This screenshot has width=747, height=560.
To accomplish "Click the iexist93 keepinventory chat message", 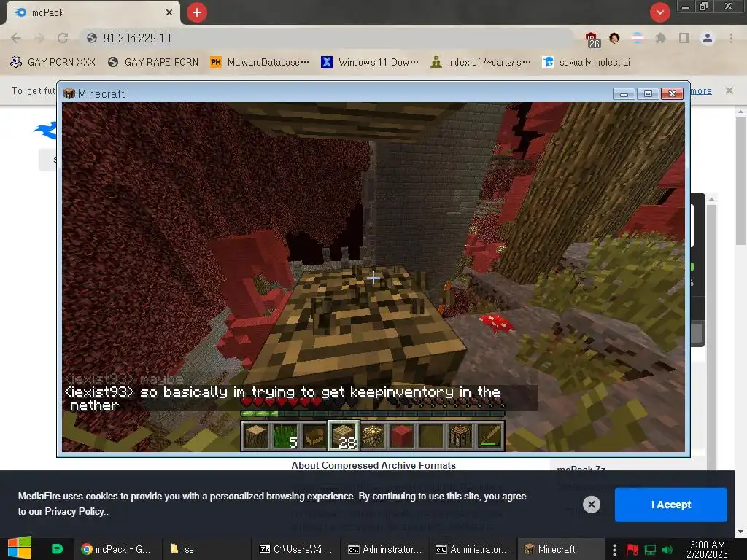I will click(x=283, y=398).
